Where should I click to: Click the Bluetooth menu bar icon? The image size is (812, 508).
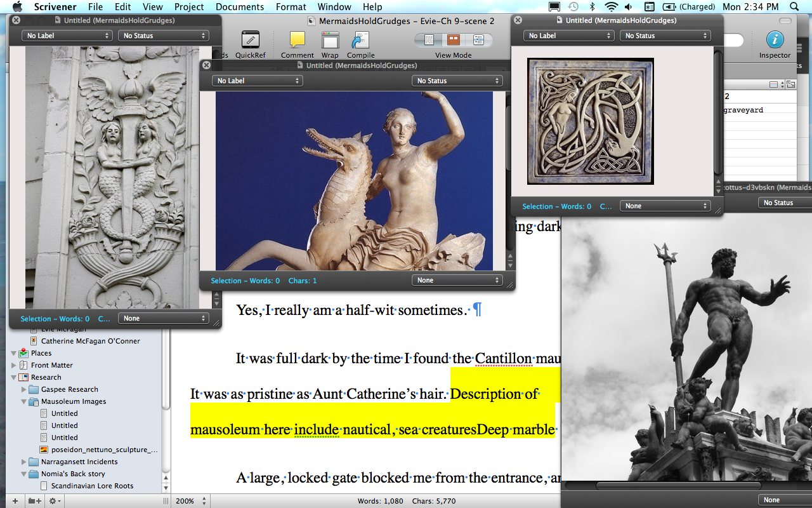coord(593,7)
